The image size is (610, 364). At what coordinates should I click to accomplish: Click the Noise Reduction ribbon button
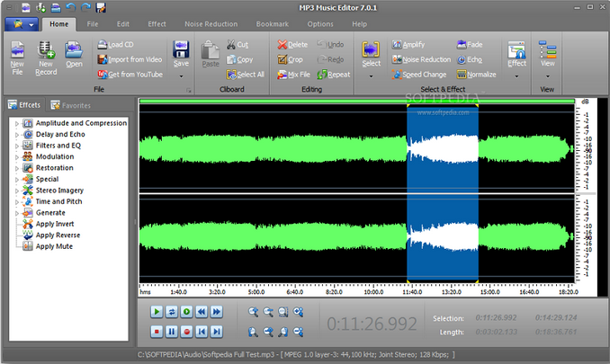click(x=421, y=59)
